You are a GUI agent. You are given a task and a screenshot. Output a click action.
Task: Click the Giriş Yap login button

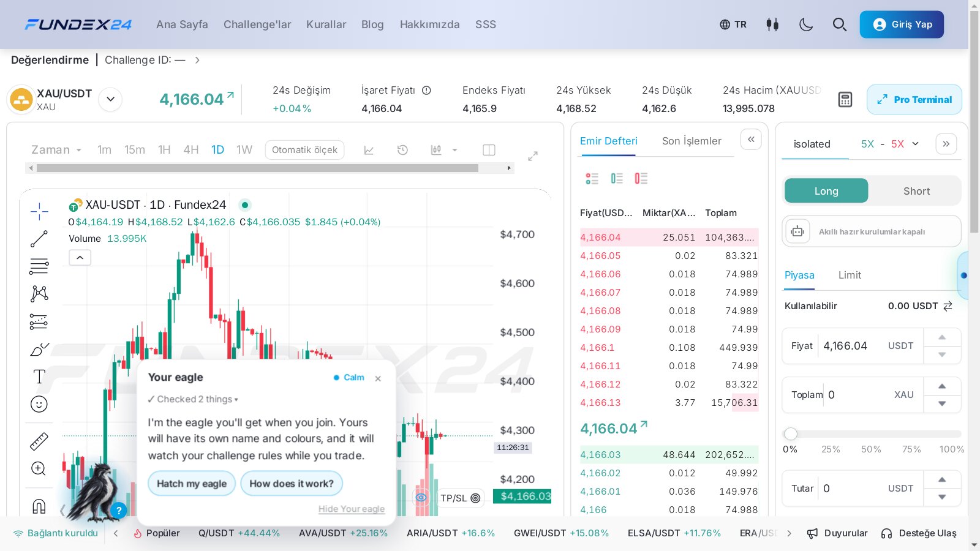click(x=902, y=24)
